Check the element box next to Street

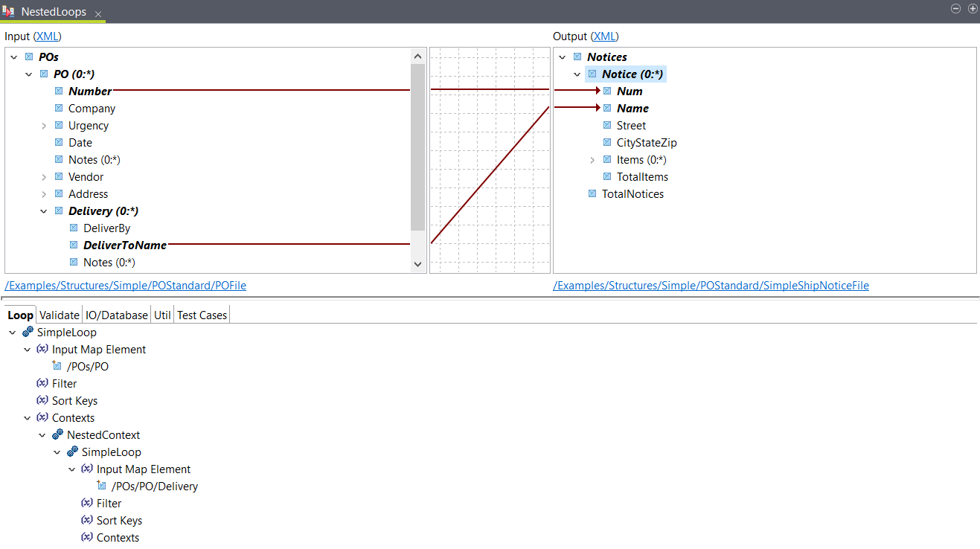pos(607,125)
